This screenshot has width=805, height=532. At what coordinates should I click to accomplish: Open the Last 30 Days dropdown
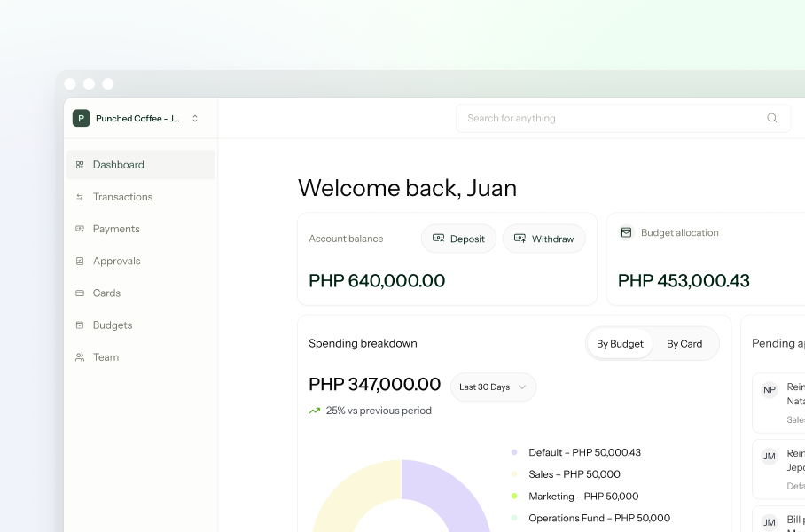coord(493,387)
